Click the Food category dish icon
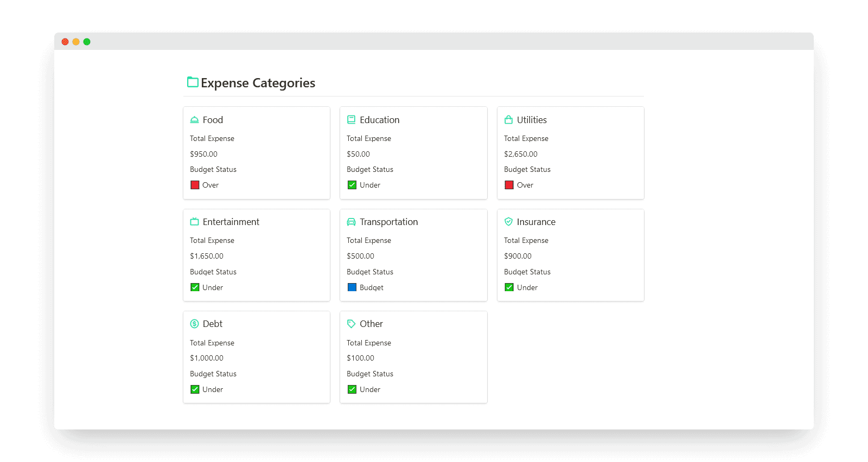The width and height of the screenshot is (868, 462). [194, 120]
